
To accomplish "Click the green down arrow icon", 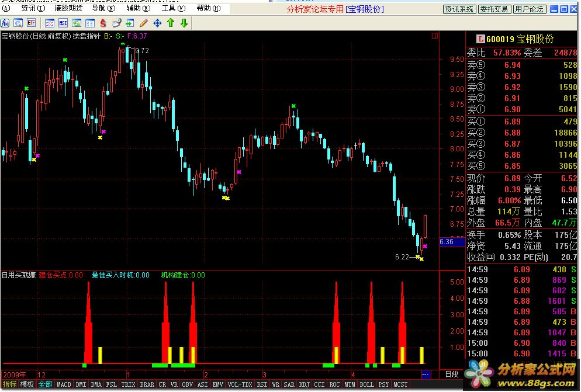I will (184, 23).
